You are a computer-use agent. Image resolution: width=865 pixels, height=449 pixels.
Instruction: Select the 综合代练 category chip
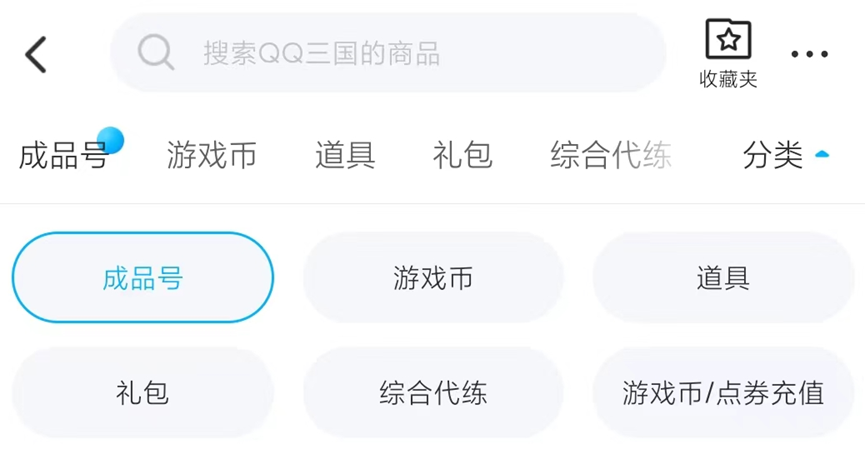[x=433, y=392]
